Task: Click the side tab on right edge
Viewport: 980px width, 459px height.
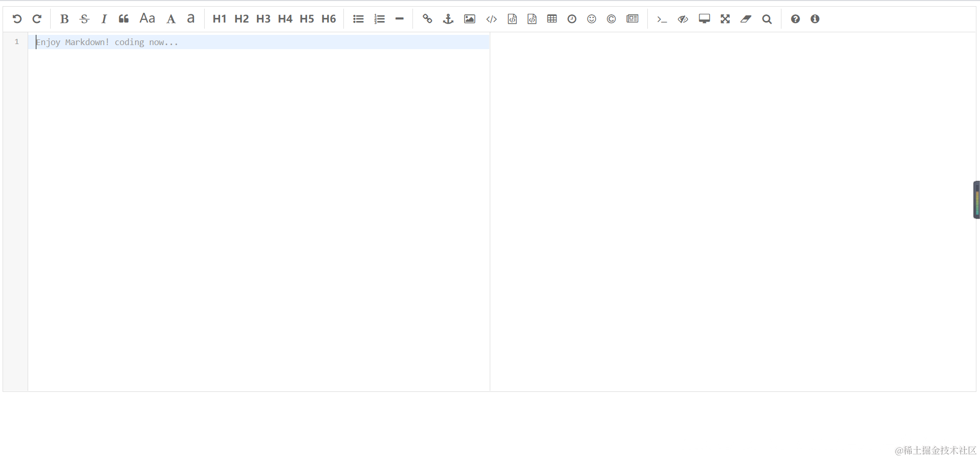Action: click(x=976, y=200)
